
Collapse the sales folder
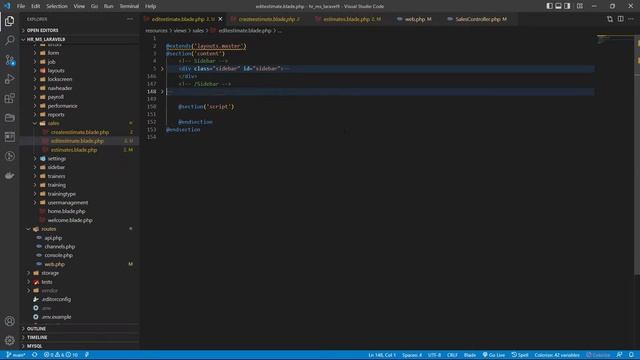click(53, 123)
